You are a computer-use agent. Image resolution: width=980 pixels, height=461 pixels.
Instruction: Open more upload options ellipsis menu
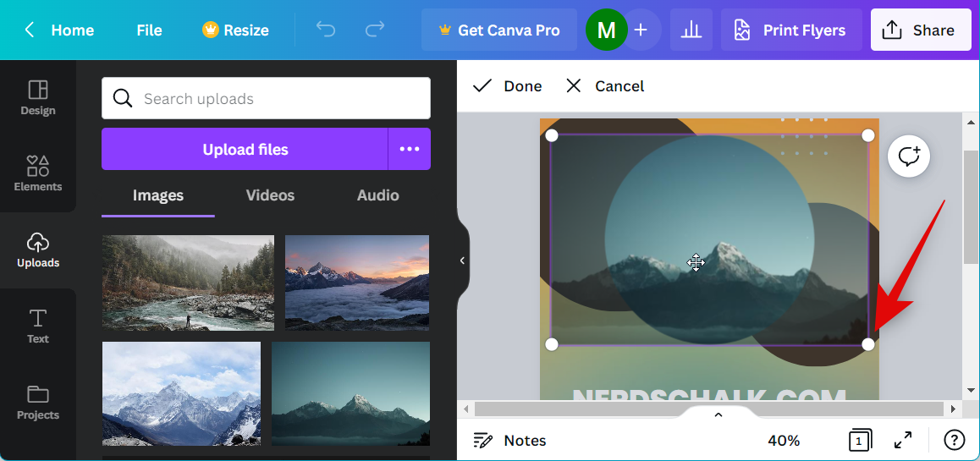(x=410, y=149)
